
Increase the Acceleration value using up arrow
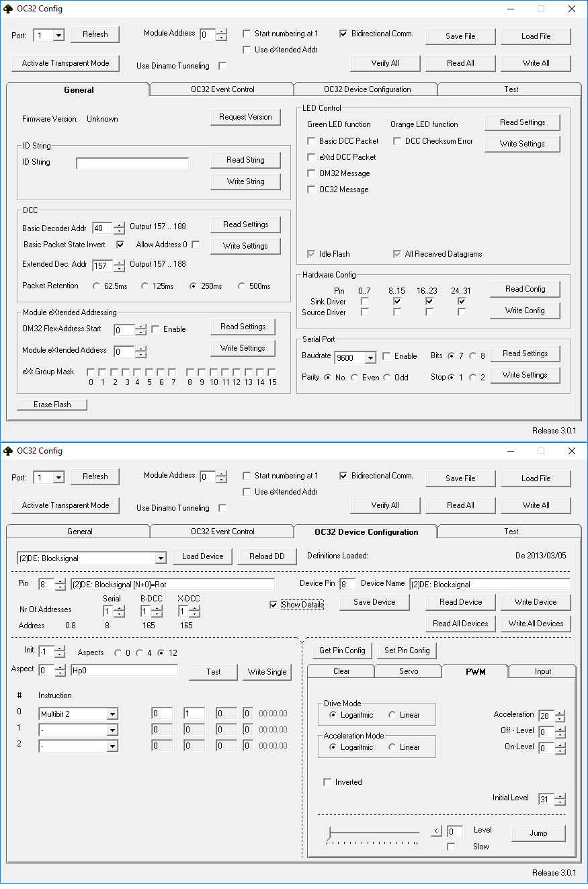560,712
